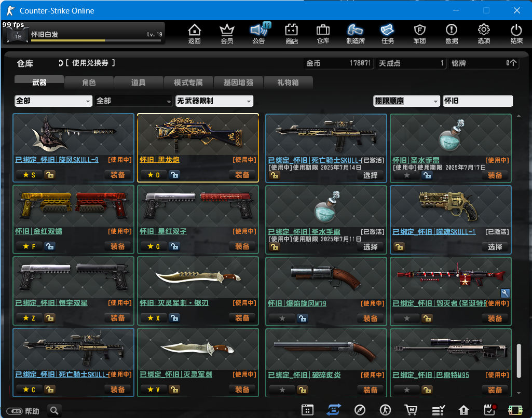Screen dimensions: 532x418
Task: Select the 爆焰旋风M79 launcher thumbnail
Action: (x=326, y=277)
